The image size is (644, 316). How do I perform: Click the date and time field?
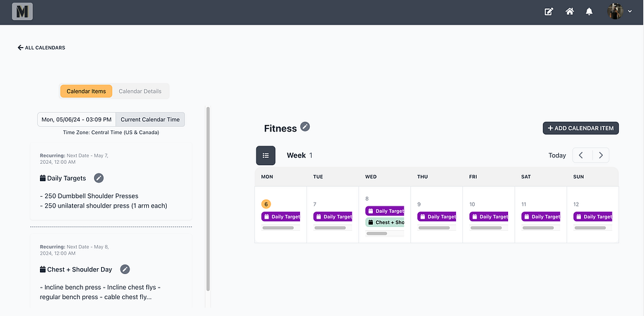point(77,119)
